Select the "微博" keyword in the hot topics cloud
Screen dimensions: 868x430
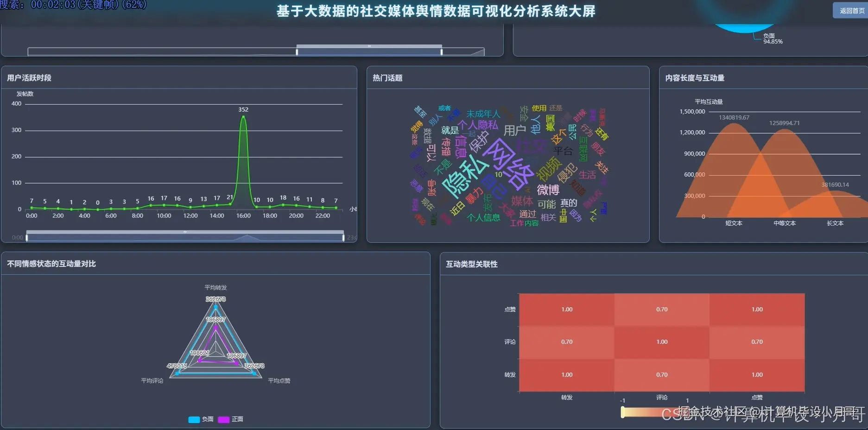click(549, 190)
